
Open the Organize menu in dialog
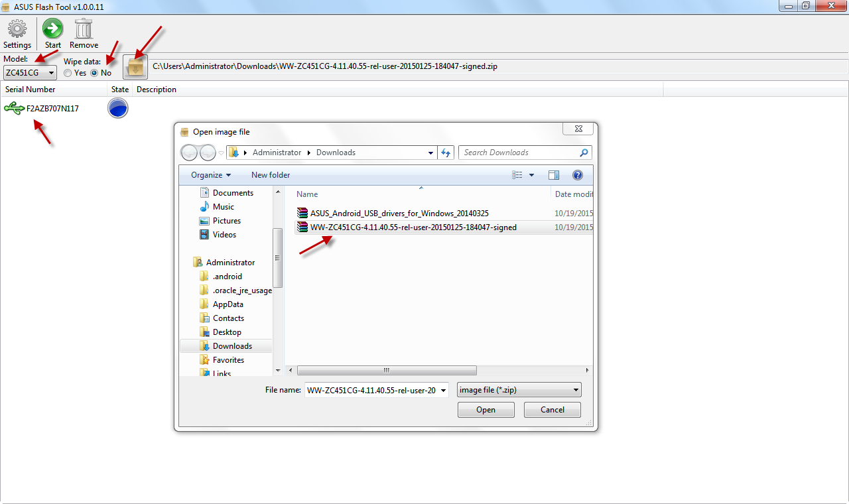tap(211, 175)
